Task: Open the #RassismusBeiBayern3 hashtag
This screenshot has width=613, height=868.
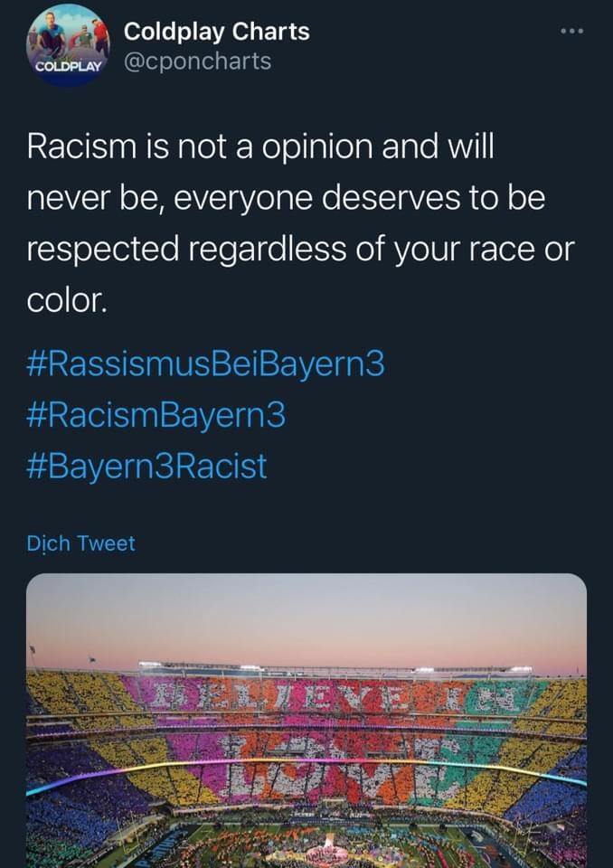Action: [206, 366]
